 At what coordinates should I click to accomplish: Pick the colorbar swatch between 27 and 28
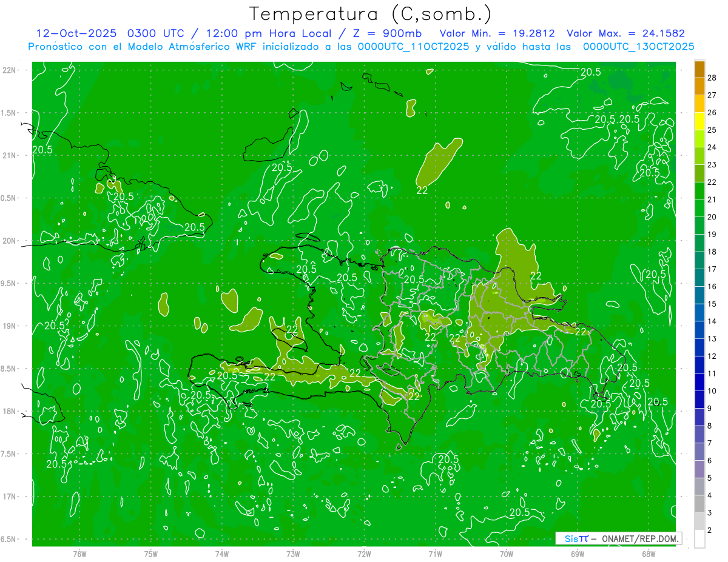pos(699,86)
